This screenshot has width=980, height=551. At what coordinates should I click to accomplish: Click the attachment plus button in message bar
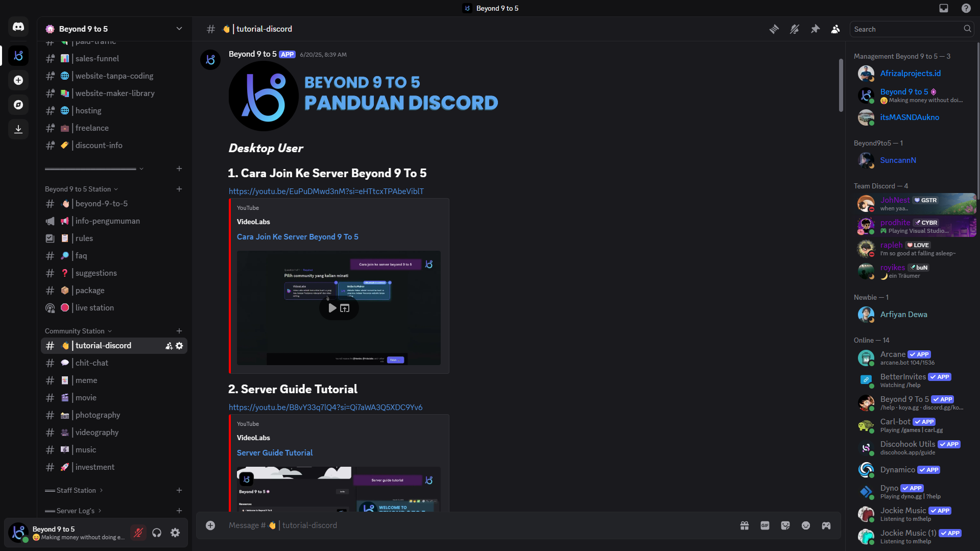210,525
